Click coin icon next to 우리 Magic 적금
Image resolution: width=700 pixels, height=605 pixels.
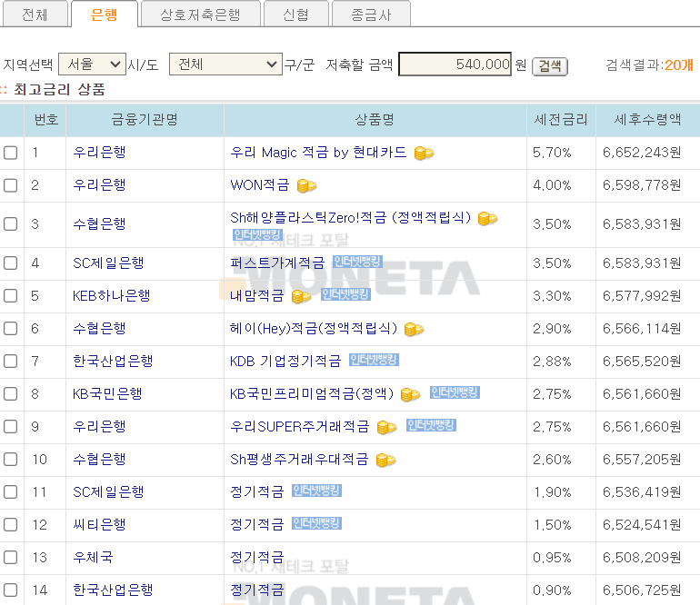click(424, 153)
